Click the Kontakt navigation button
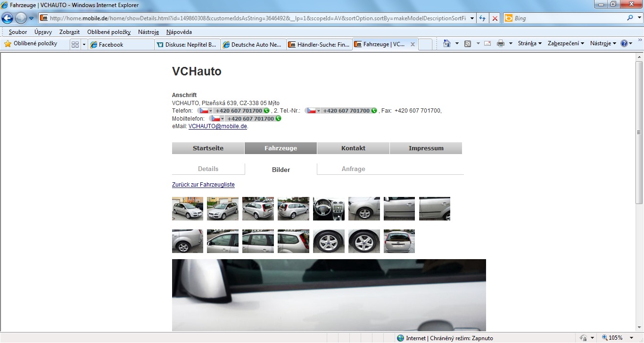 click(x=353, y=148)
